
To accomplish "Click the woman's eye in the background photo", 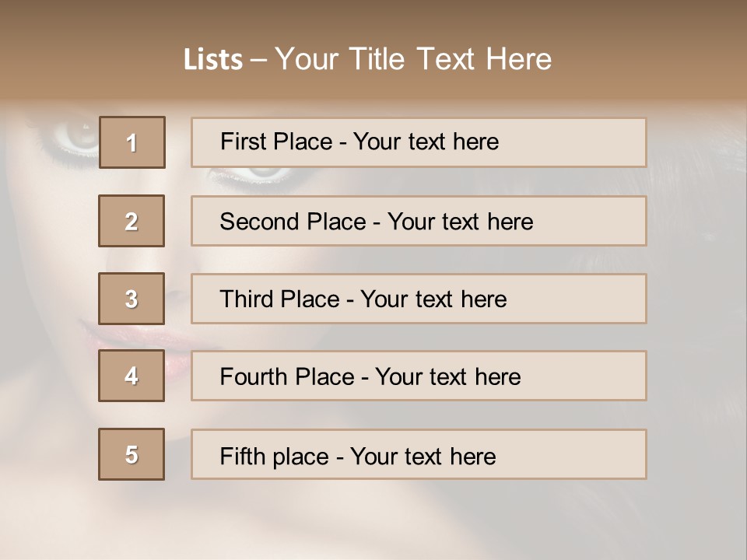I will click(x=74, y=136).
